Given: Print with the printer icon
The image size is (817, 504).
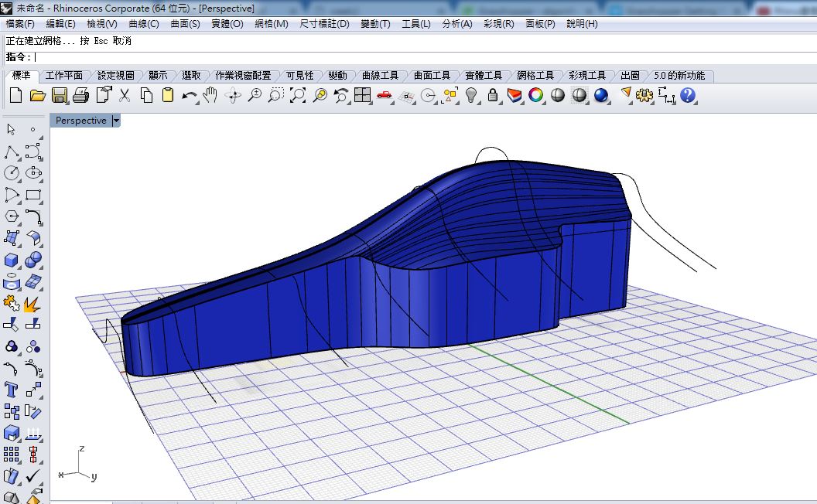Looking at the screenshot, I should 80,95.
